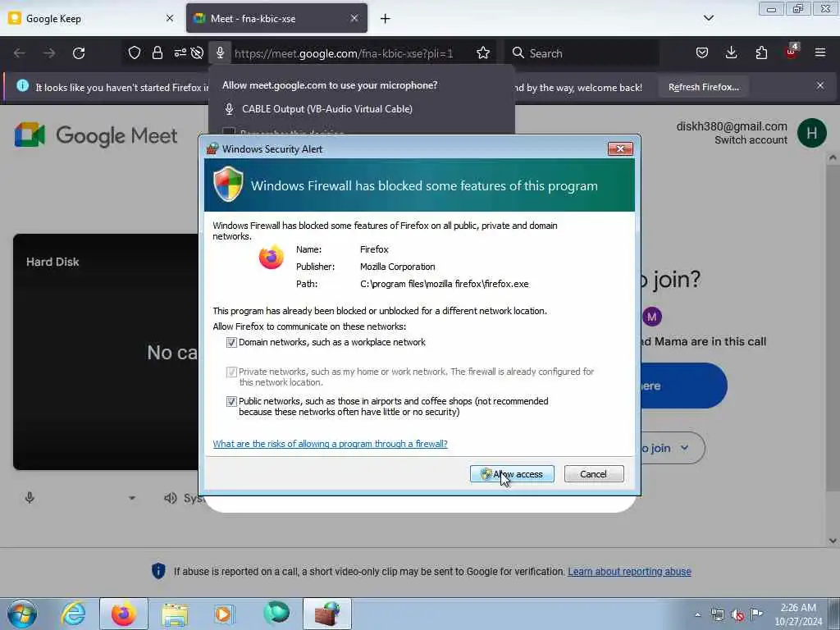Viewport: 840px width, 630px height.
Task: Click the forward navigation arrow
Action: tap(48, 53)
